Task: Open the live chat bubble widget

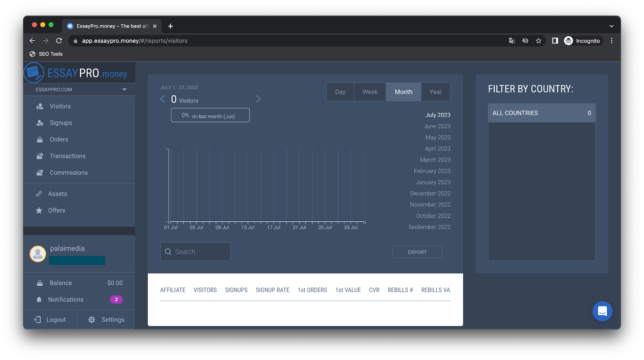Action: [x=602, y=311]
